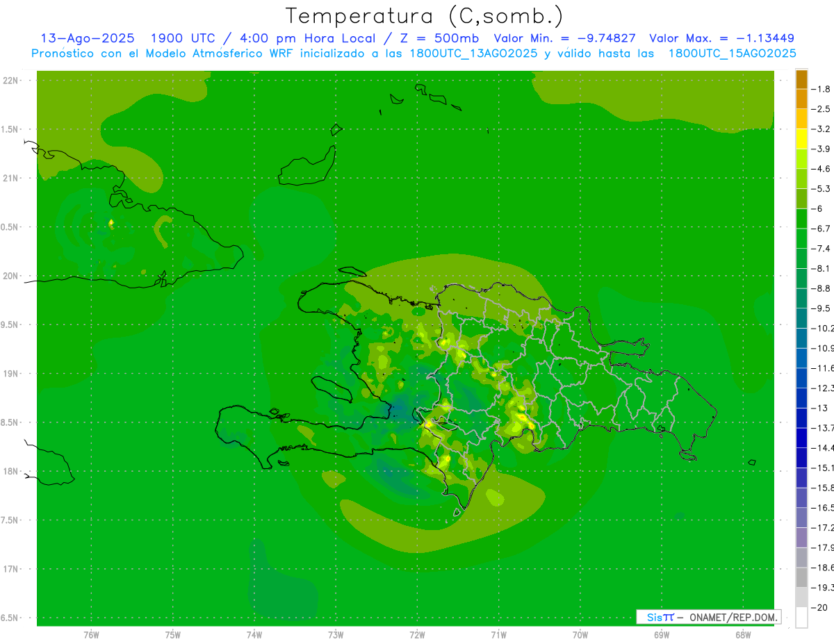Click the colorbar swatch between -1.8 and -2.5

tap(801, 99)
